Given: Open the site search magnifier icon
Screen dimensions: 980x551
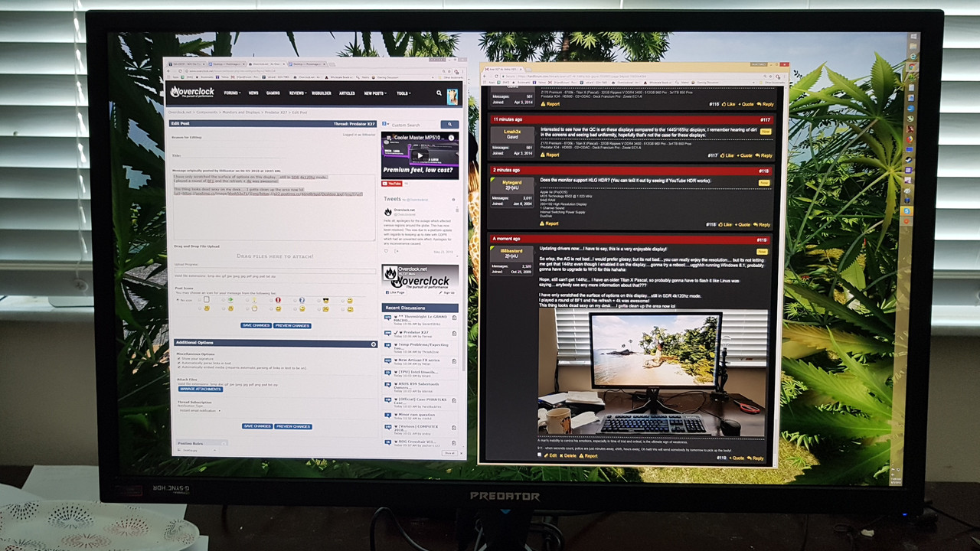Looking at the screenshot, I should [439, 93].
